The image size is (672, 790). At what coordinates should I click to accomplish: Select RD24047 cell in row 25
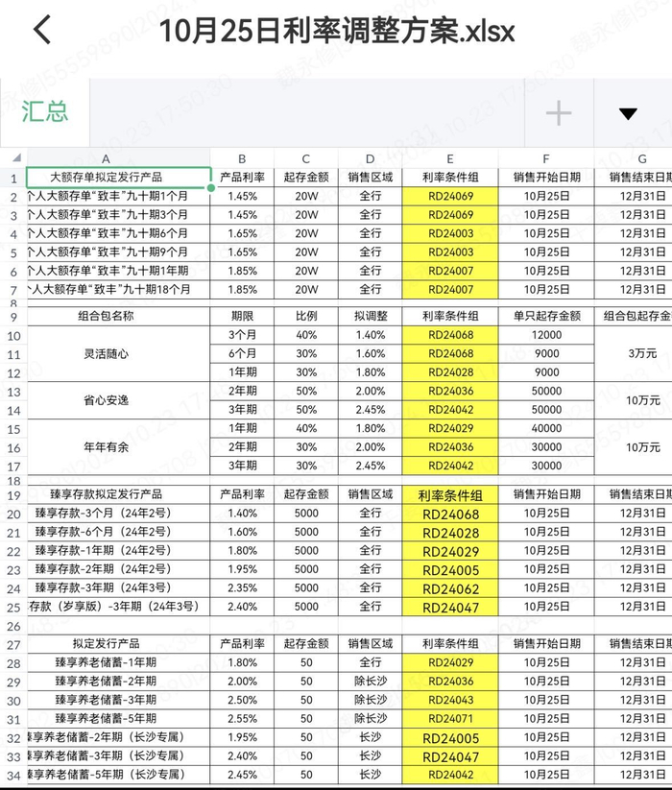click(450, 607)
